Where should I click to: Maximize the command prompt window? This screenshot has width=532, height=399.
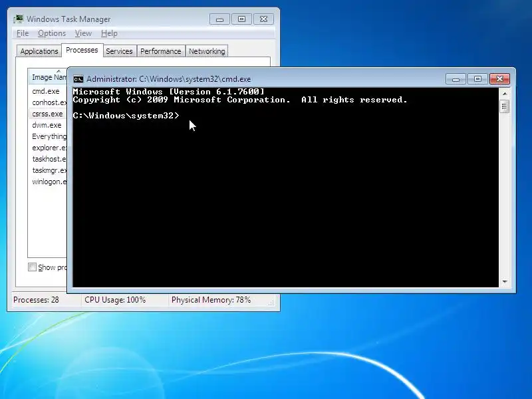click(477, 79)
